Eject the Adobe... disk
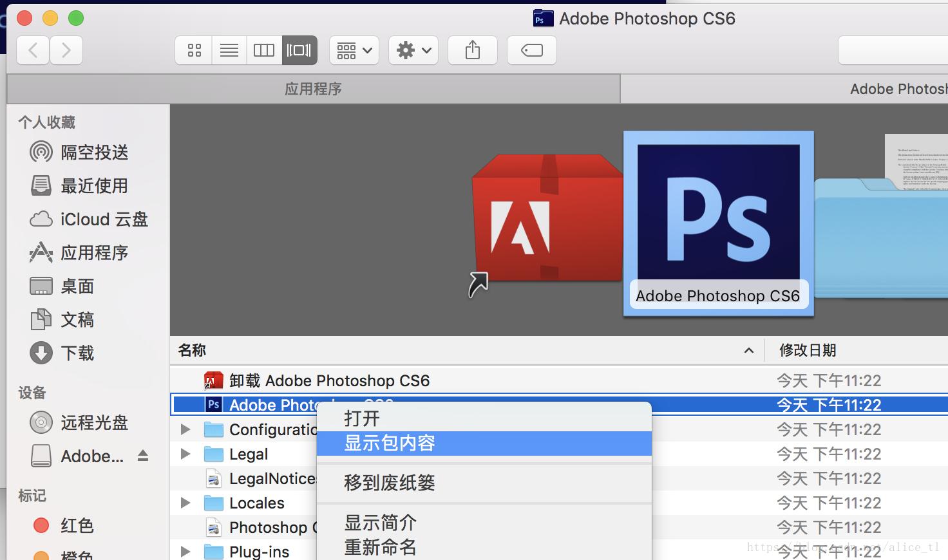Screen dimensions: 948x560 (143, 456)
